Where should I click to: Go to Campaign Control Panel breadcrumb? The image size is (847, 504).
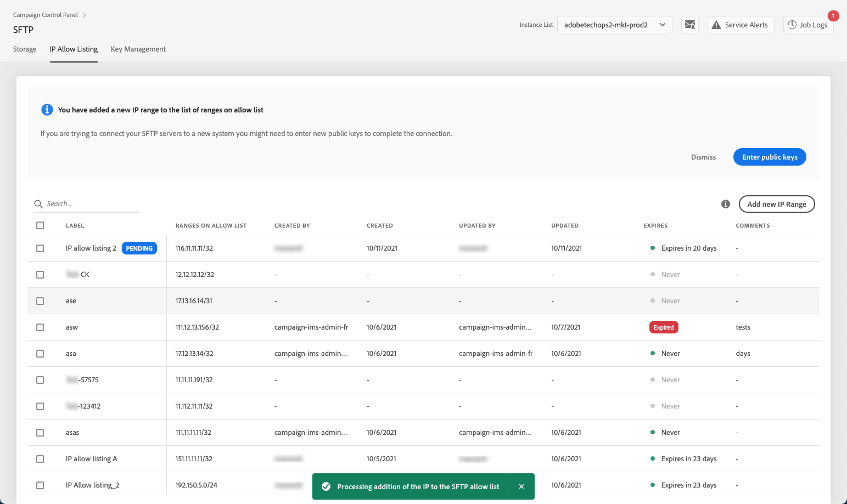pos(46,15)
